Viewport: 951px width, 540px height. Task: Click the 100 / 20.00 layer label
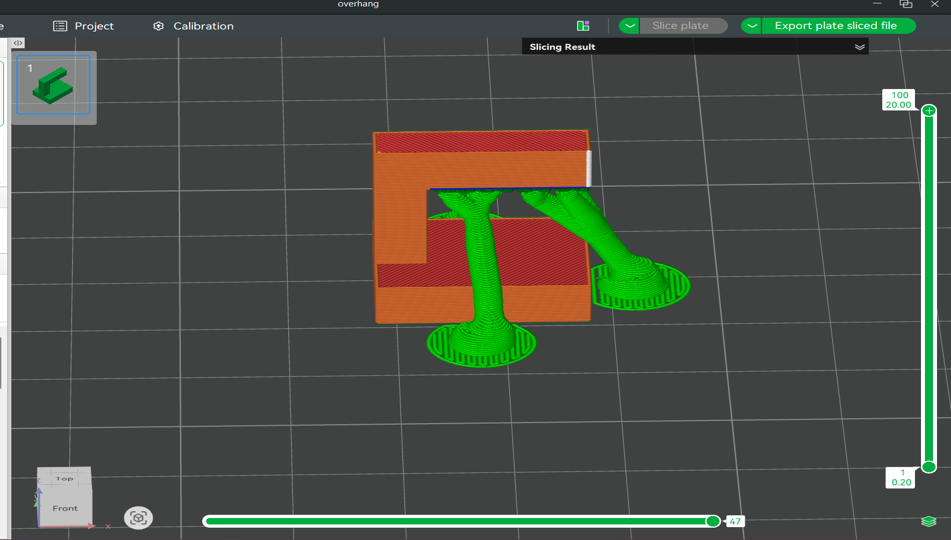point(898,100)
